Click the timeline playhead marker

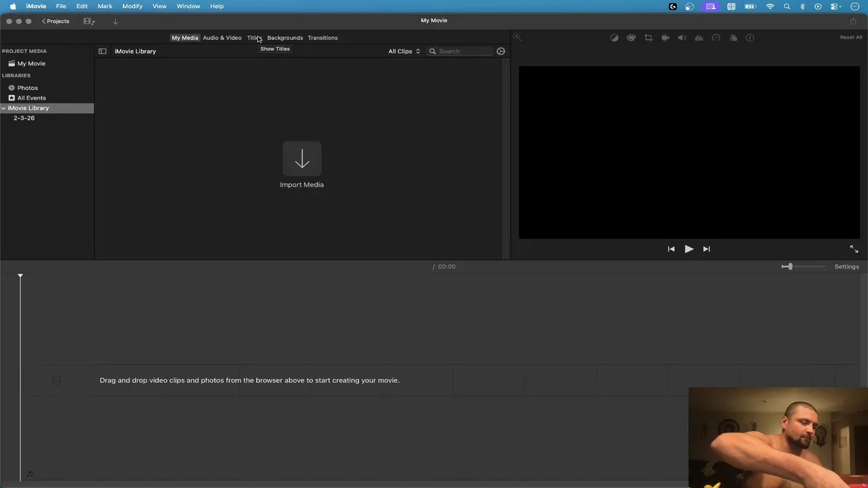tap(20, 276)
